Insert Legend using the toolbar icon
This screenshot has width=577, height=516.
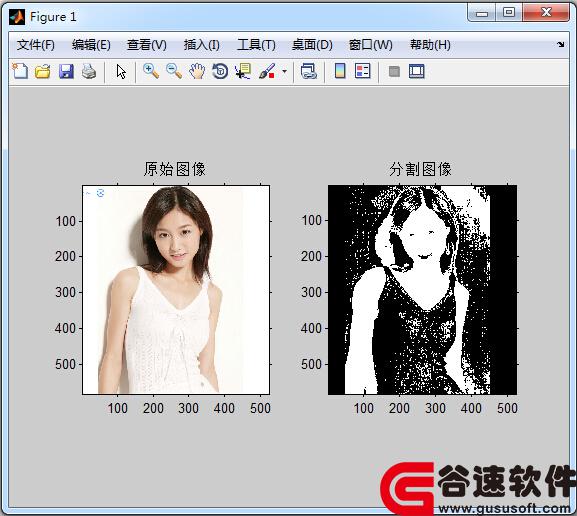click(x=362, y=71)
